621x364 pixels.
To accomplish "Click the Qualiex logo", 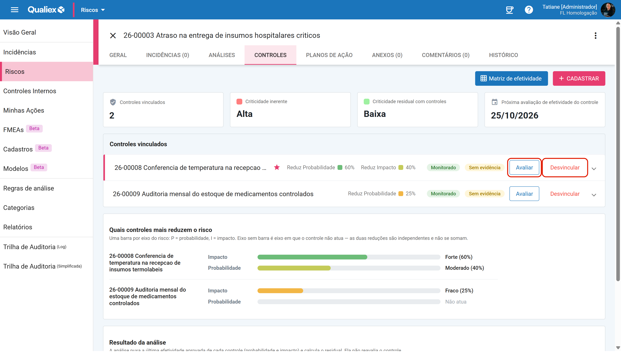I will pos(46,10).
